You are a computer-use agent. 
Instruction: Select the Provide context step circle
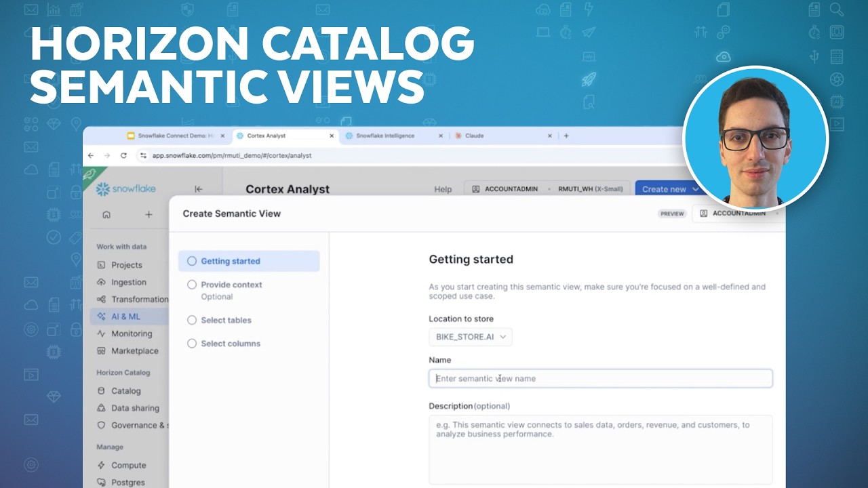point(192,285)
